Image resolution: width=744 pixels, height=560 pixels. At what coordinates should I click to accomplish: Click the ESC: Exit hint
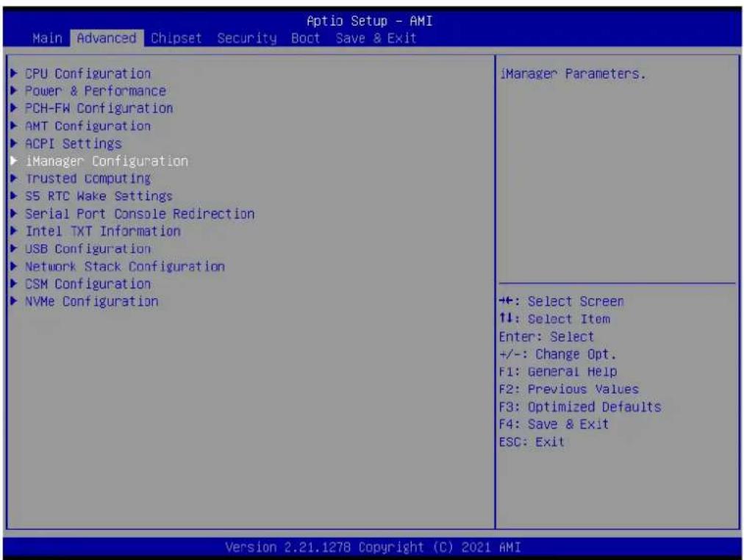pyautogui.click(x=532, y=442)
